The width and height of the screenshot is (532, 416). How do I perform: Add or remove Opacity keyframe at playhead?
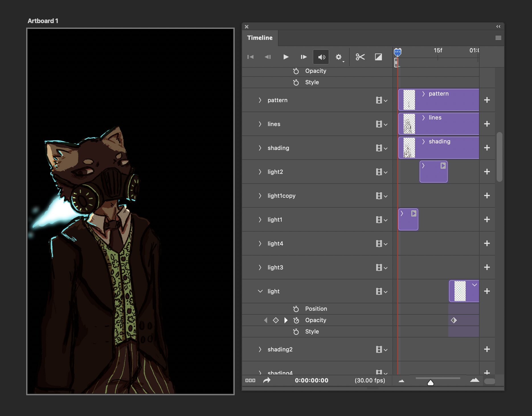click(x=276, y=320)
